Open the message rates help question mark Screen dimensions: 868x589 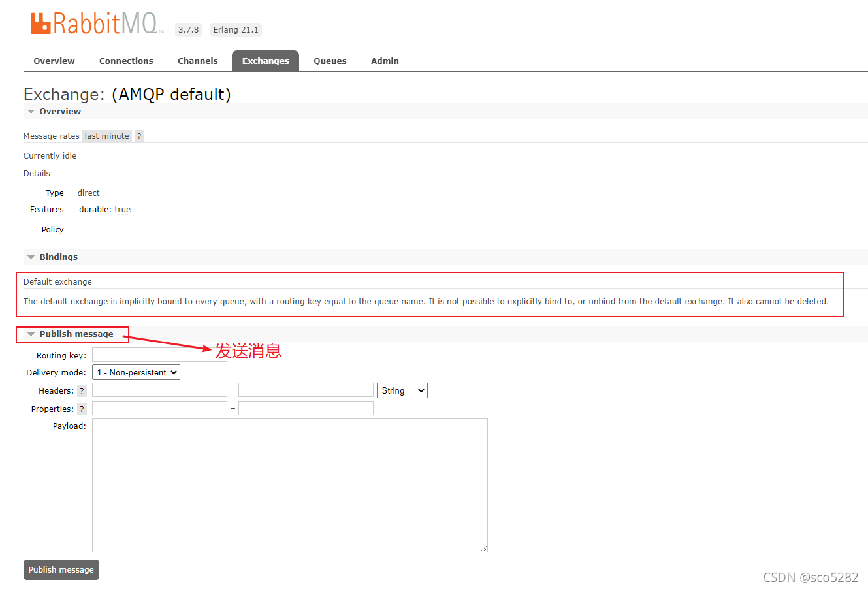[139, 136]
